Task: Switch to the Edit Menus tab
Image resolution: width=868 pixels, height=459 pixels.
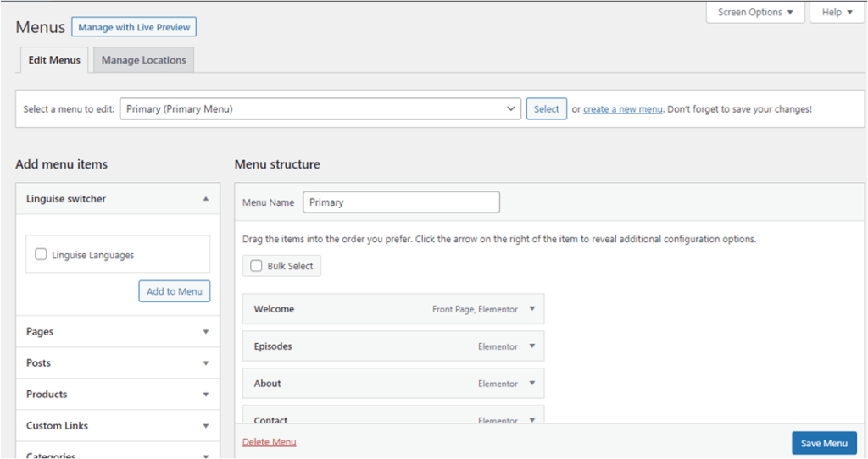Action: 54,60
